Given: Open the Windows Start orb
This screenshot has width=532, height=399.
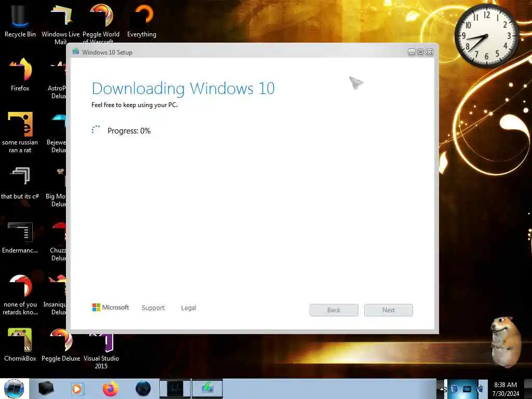Looking at the screenshot, I should point(14,389).
